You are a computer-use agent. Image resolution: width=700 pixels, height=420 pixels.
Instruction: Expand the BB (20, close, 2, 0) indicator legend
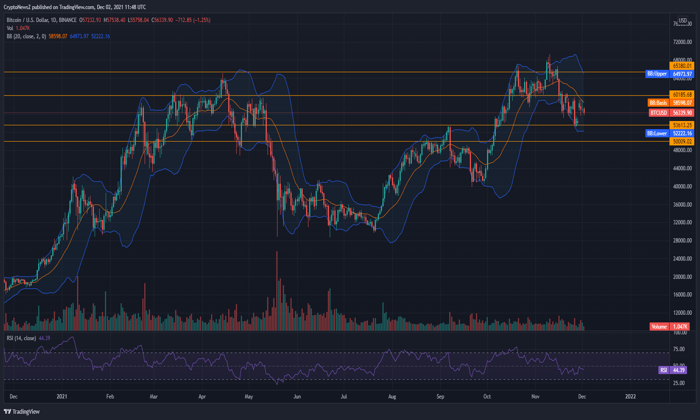(26, 36)
